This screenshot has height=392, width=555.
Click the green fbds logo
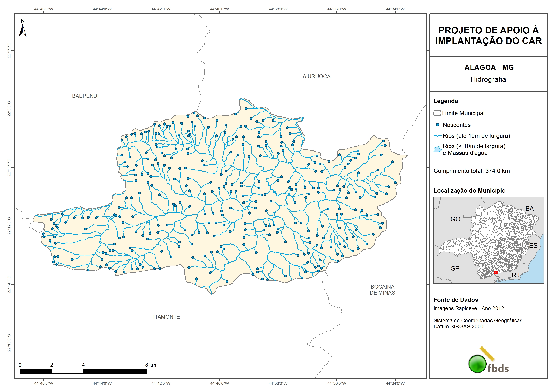477,364
